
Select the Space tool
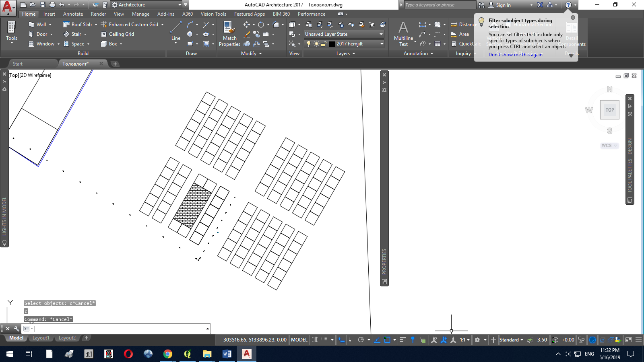[x=76, y=44]
